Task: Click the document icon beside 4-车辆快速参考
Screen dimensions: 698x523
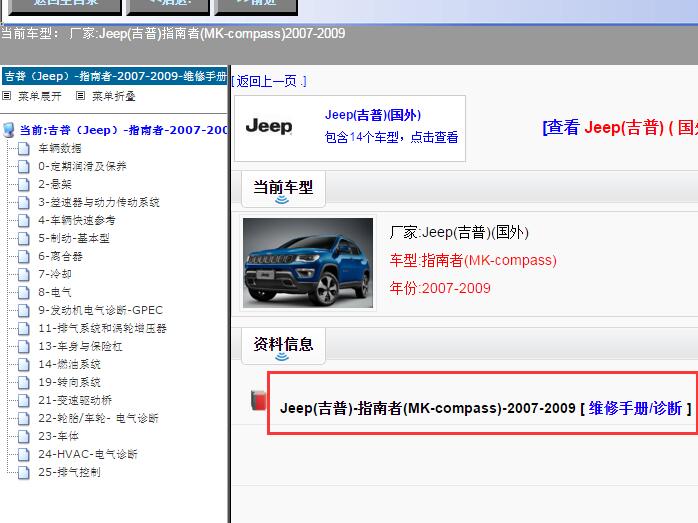Action: [x=24, y=220]
